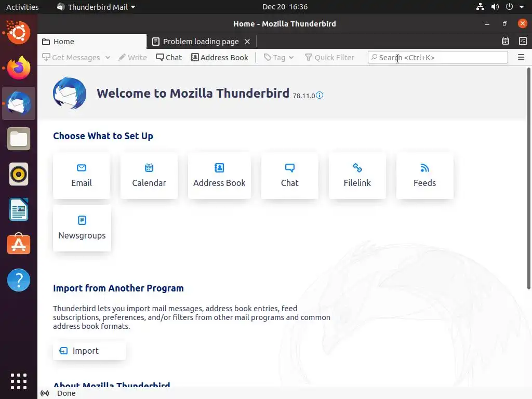Image resolution: width=532 pixels, height=399 pixels.
Task: Click into the Search field
Action: 437,57
